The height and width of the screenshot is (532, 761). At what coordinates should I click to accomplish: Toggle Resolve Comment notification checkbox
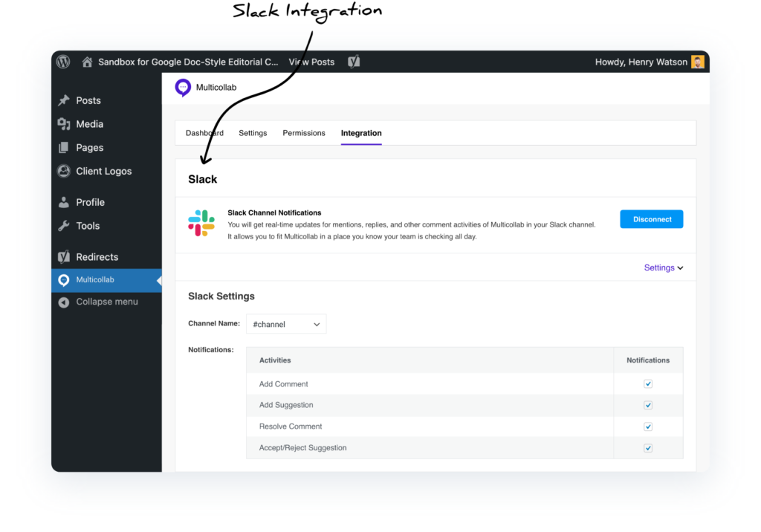click(648, 426)
